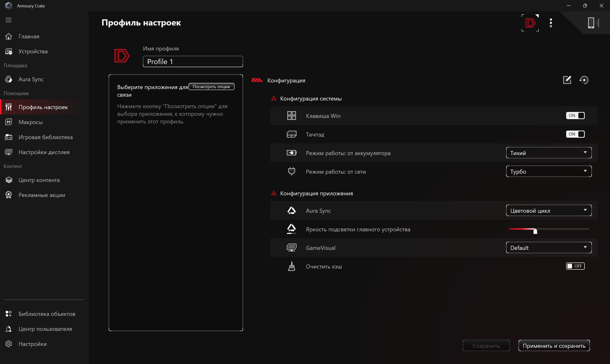This screenshot has width=610, height=364.
Task: Click the backlight brightness slider handle
Action: pos(535,231)
